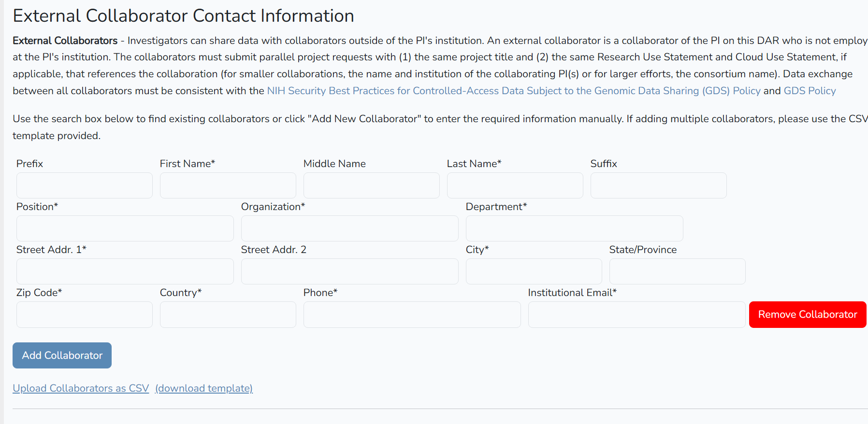
Task: Click into the Last Name field
Action: click(x=515, y=185)
